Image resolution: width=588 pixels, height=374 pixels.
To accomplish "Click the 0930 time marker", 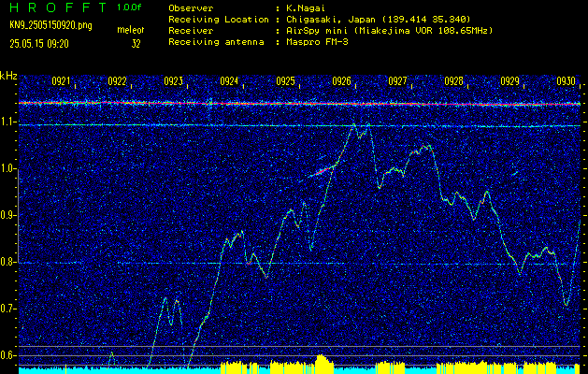I will (x=566, y=81).
